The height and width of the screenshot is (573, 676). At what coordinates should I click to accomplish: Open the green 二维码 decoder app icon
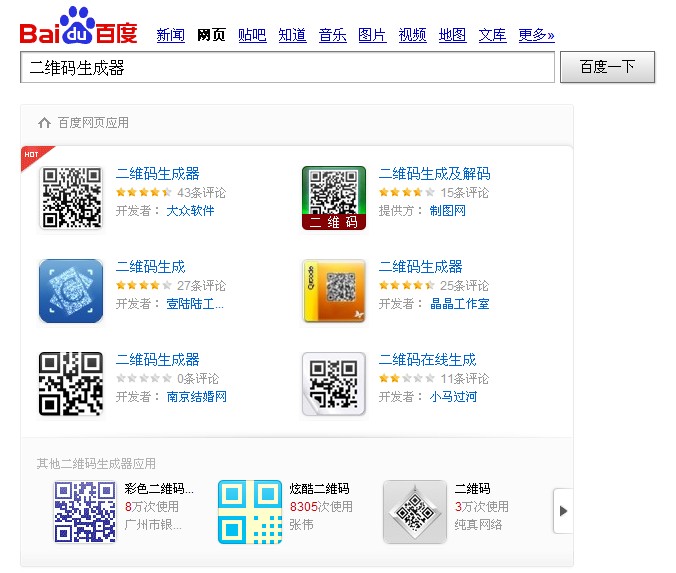(x=334, y=198)
